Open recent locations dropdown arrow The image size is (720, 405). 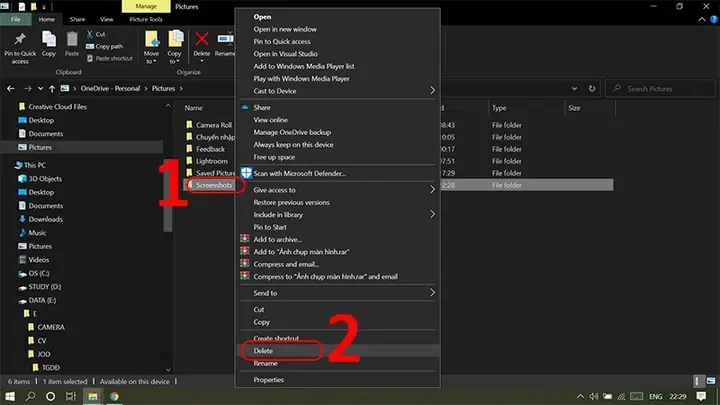pos(40,89)
